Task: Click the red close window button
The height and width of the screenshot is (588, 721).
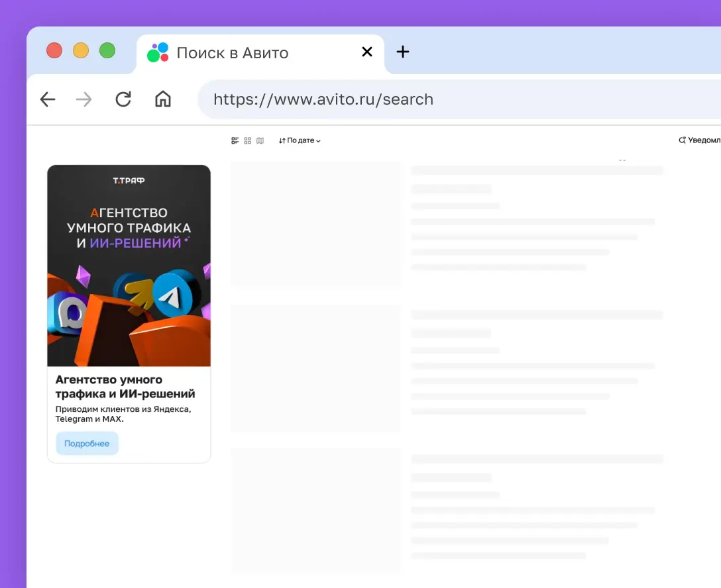Action: pos(54,50)
